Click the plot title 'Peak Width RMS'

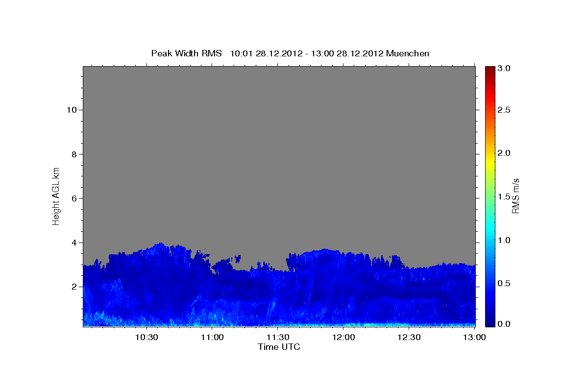click(x=186, y=53)
